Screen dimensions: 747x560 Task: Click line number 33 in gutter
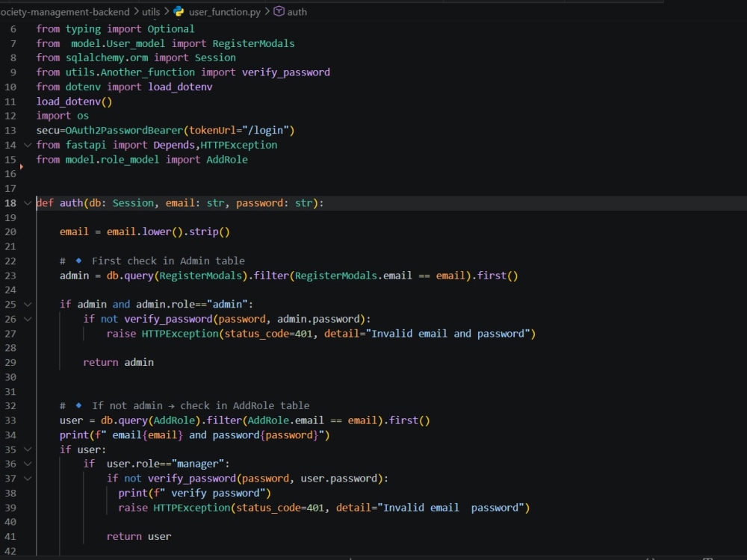point(10,420)
